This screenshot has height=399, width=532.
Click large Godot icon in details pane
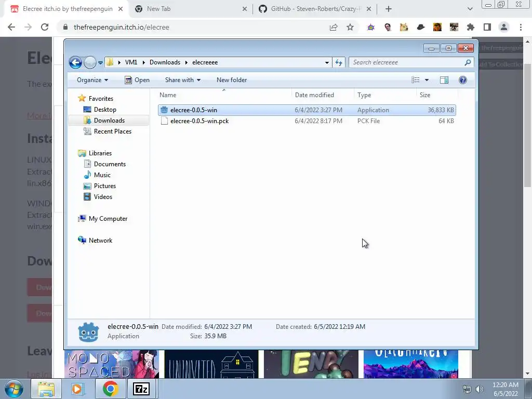coord(88,332)
